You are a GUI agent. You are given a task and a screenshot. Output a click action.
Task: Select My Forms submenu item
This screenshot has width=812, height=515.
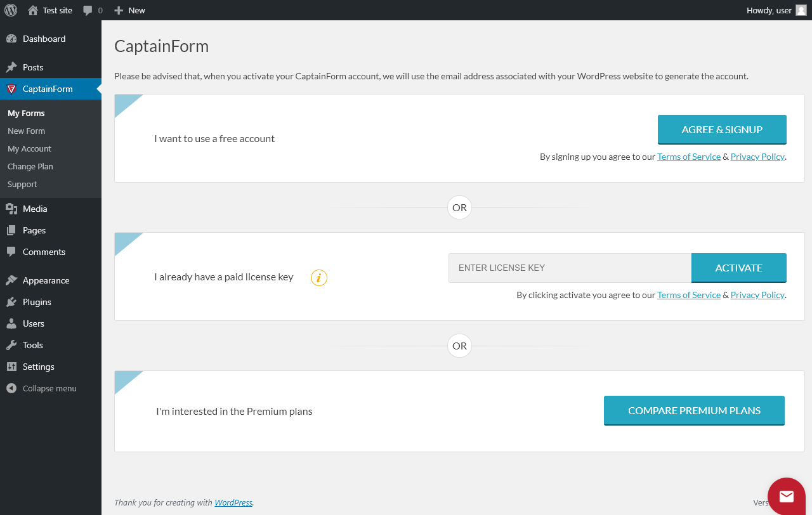click(x=26, y=113)
